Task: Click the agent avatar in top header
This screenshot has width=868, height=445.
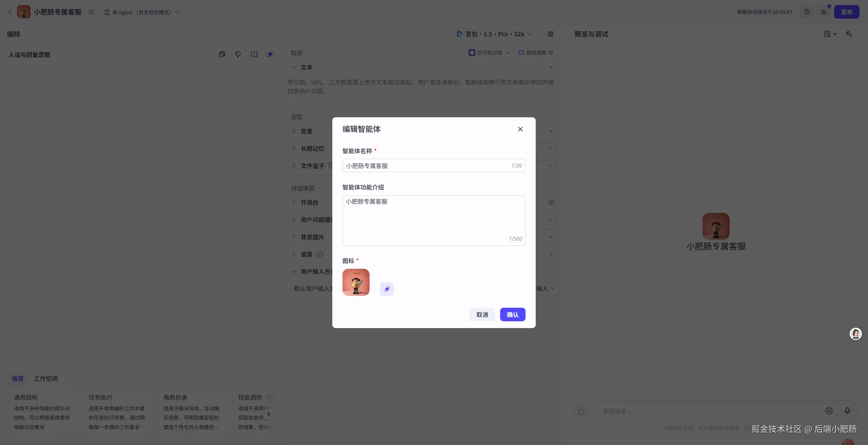Action: [23, 12]
